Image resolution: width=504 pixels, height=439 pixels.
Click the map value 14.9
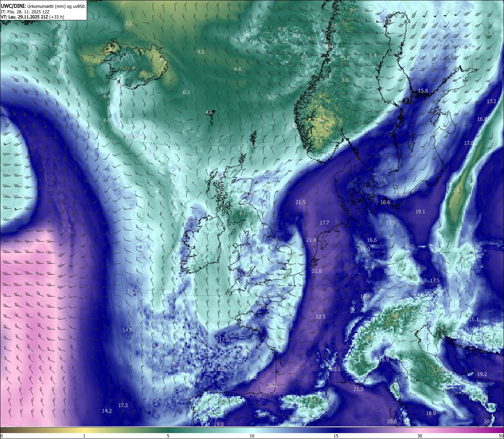(x=127, y=330)
